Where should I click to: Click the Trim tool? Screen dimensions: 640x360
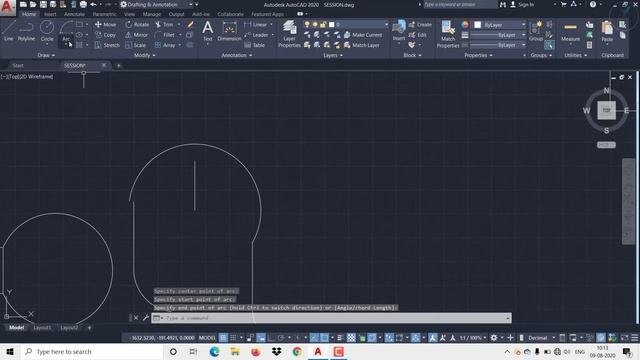pos(164,24)
